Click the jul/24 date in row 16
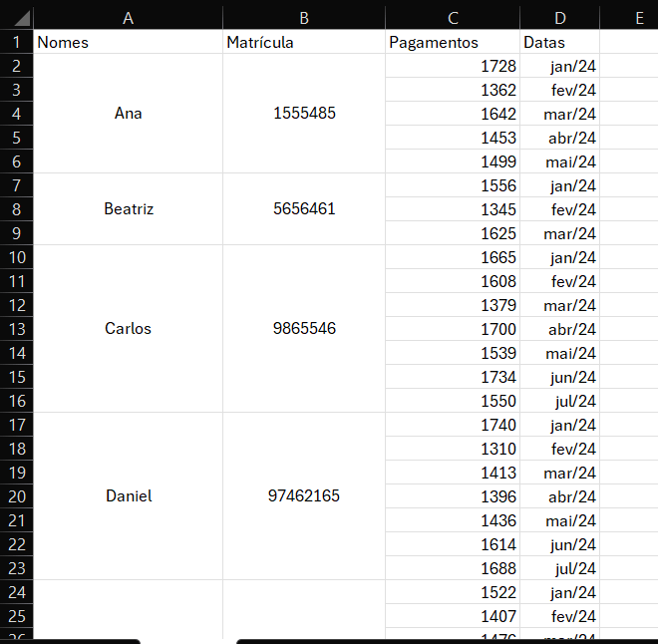This screenshot has height=644, width=658. point(560,401)
